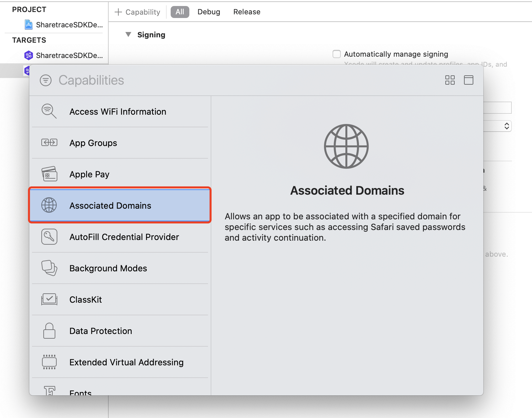The image size is (532, 418).
Task: Click the ClassKit checkmark icon
Action: pos(49,299)
